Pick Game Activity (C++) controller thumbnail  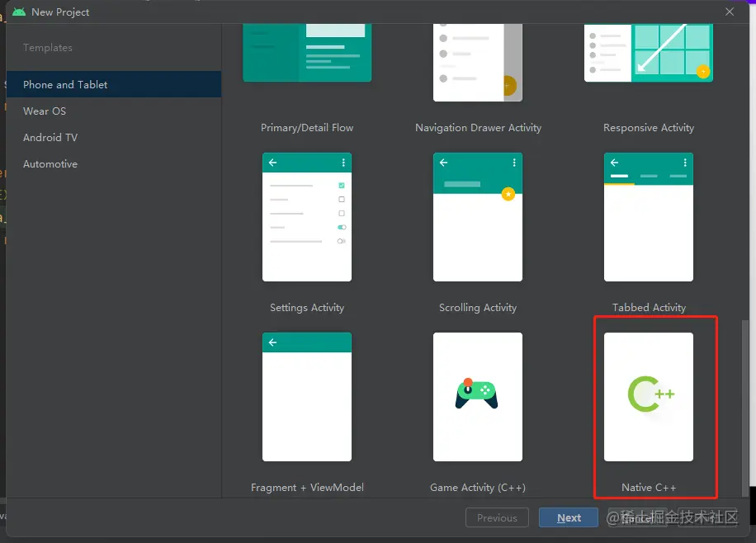[478, 397]
